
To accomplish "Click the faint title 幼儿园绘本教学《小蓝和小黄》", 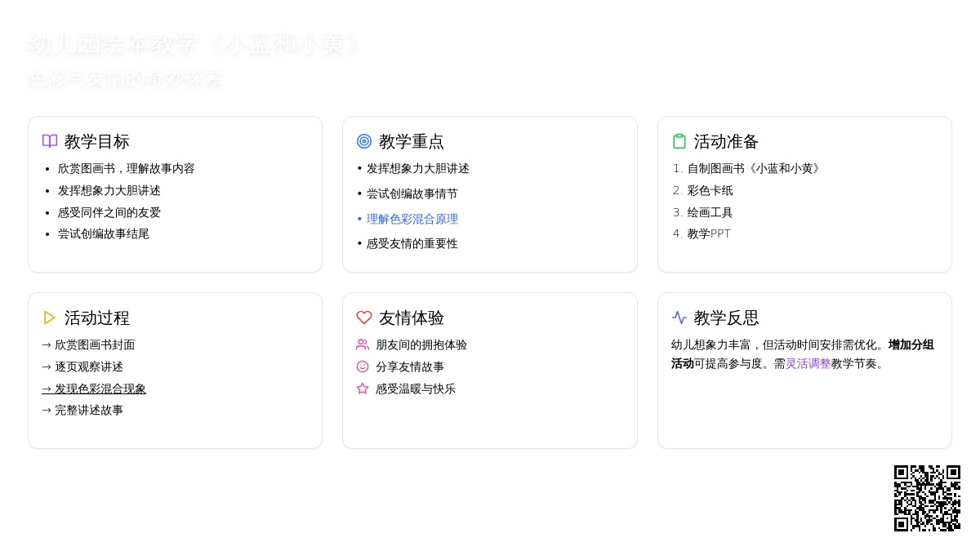I will tap(194, 44).
